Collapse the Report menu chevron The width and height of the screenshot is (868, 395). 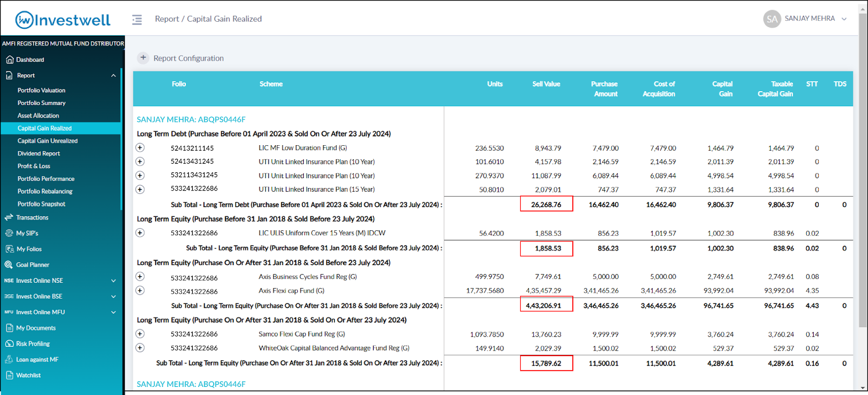tap(113, 75)
